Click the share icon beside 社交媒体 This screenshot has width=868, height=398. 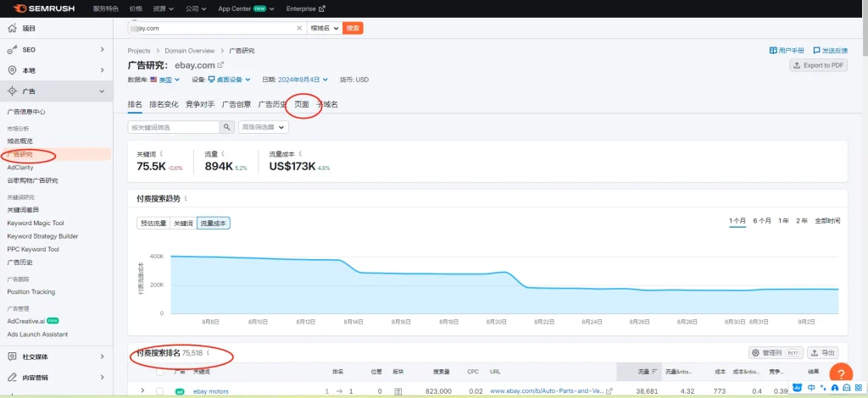tap(12, 357)
